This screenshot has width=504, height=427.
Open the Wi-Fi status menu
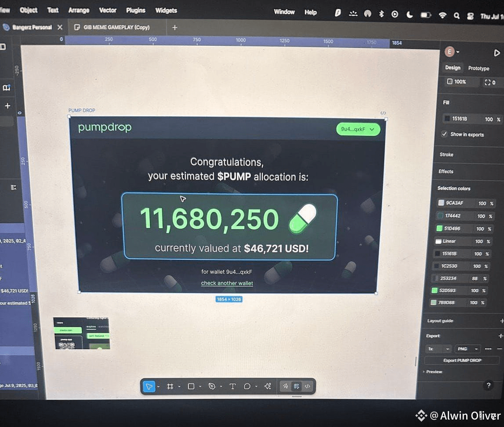click(442, 15)
